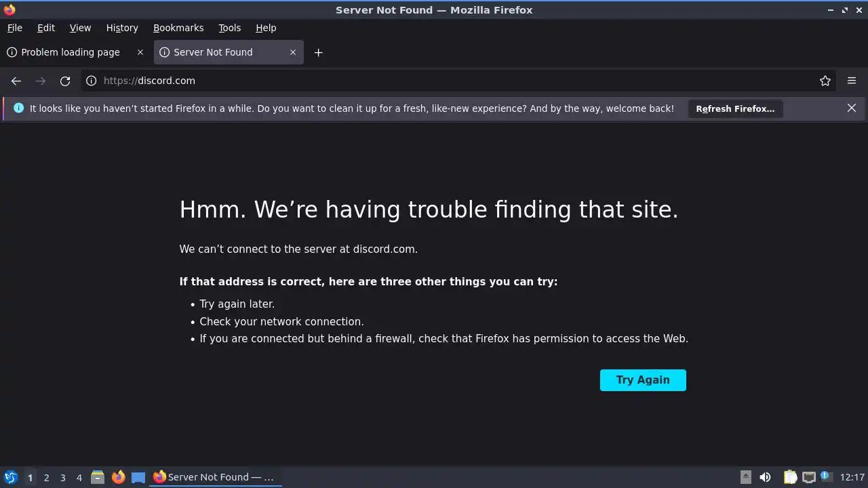Viewport: 868px width, 488px height.
Task: Switch to workspace 4
Action: [79, 477]
